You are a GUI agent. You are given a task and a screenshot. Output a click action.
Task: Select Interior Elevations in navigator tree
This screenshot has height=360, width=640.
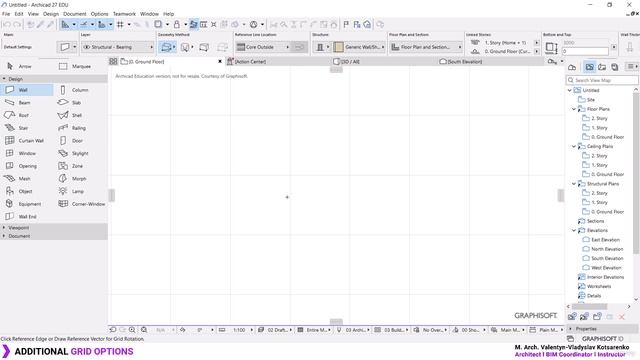tap(605, 277)
